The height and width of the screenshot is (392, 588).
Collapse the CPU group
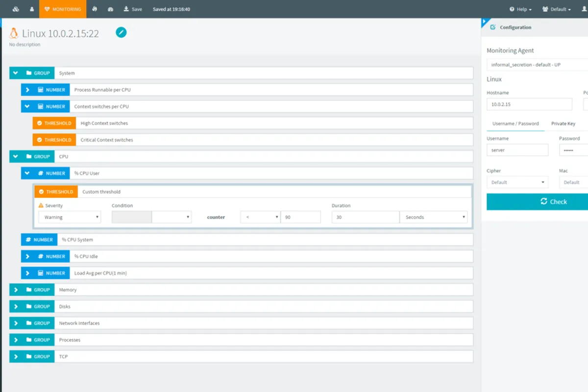click(x=16, y=156)
